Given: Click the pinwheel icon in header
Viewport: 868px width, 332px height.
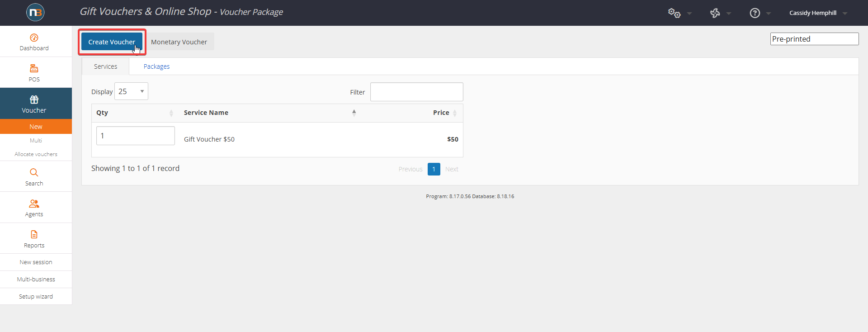Looking at the screenshot, I should coord(715,13).
